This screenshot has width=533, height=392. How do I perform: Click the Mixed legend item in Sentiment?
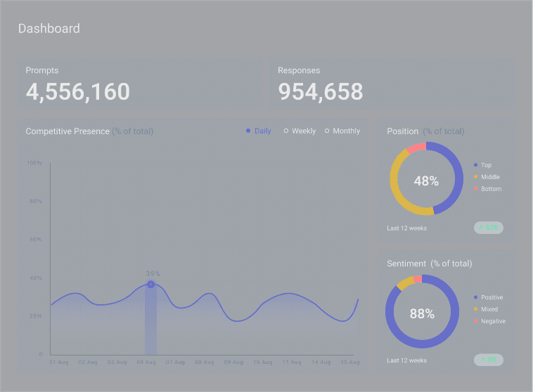488,309
